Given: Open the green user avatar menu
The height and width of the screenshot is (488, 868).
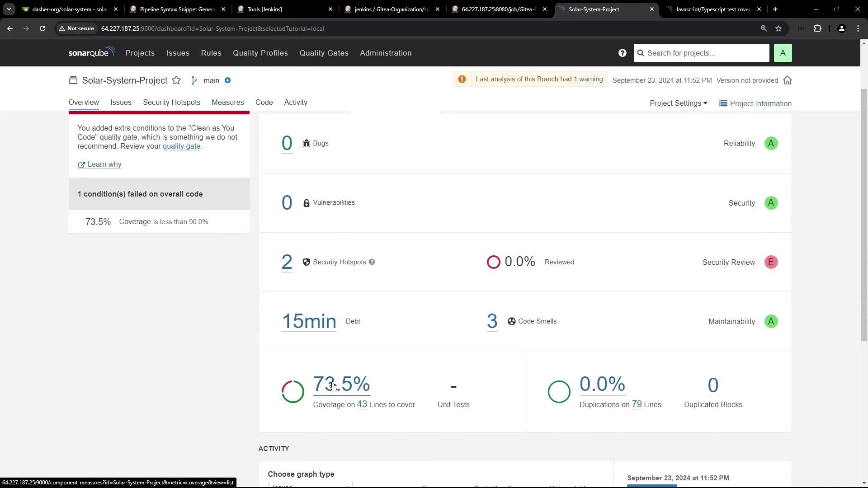Looking at the screenshot, I should click(783, 53).
